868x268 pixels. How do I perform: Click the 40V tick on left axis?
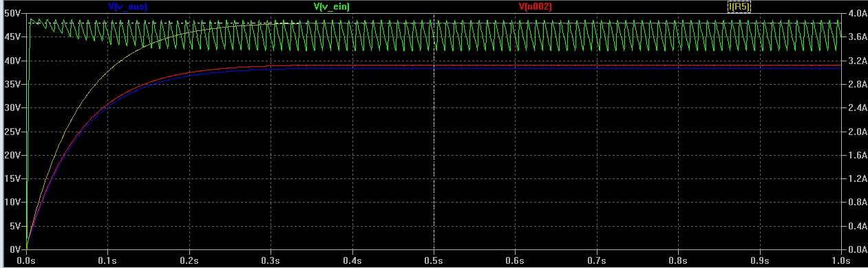13,61
